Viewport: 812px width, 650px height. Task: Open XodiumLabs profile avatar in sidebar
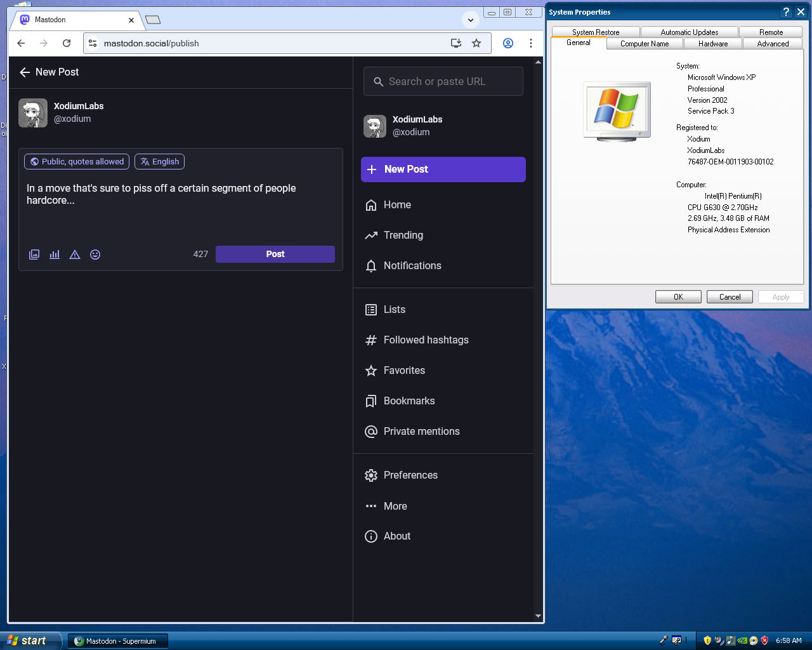(375, 126)
